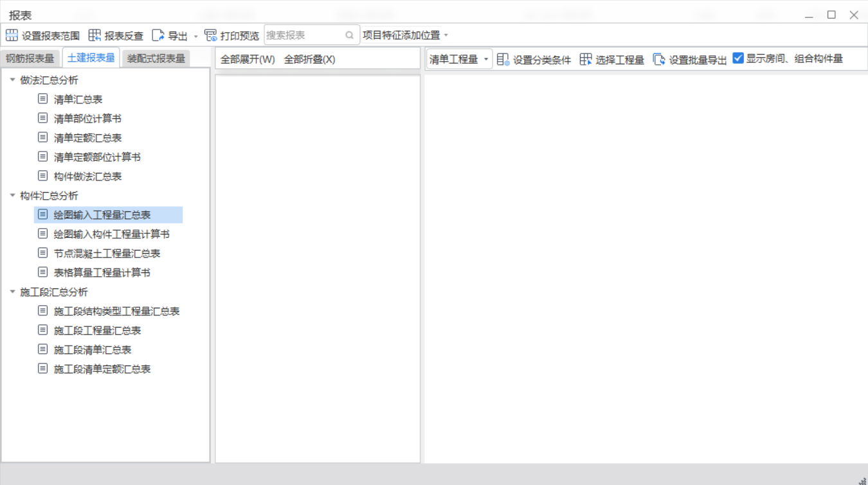
Task: Click document icon beside 施工段清单定额汇总表
Action: (x=42, y=369)
